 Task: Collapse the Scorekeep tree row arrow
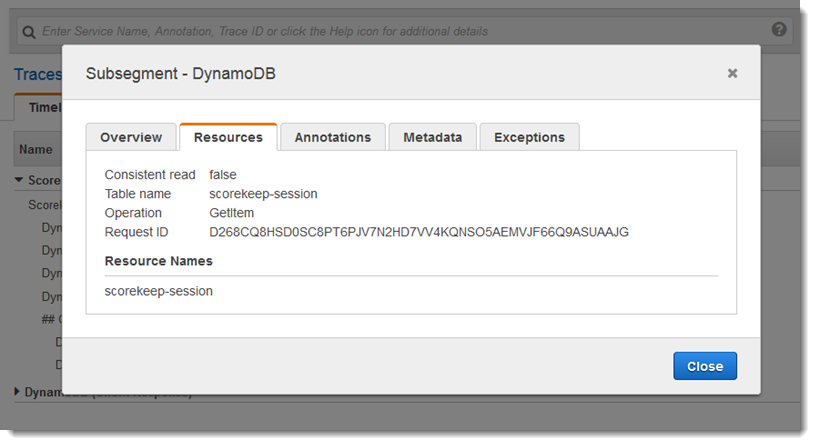pyautogui.click(x=19, y=181)
